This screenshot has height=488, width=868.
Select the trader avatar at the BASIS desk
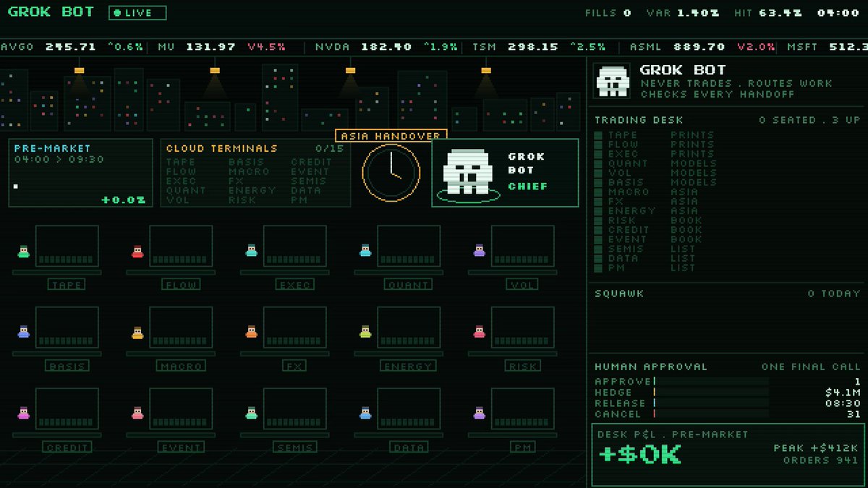coord(24,332)
